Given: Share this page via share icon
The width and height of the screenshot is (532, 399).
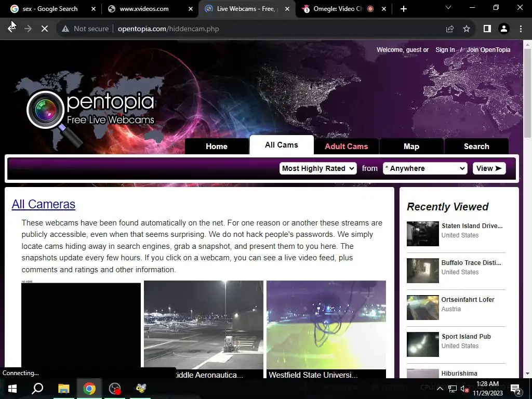Looking at the screenshot, I should (450, 29).
